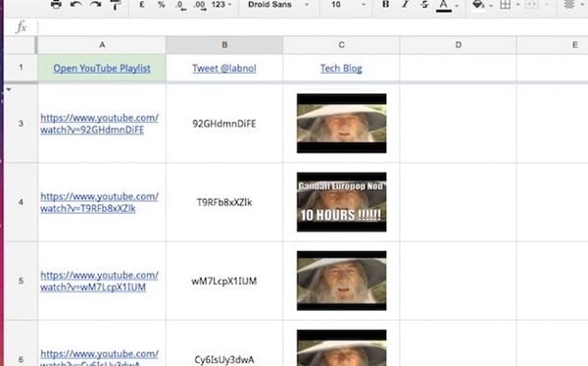Click the 10 HOURS Gandalf thumbnail

pos(342,202)
